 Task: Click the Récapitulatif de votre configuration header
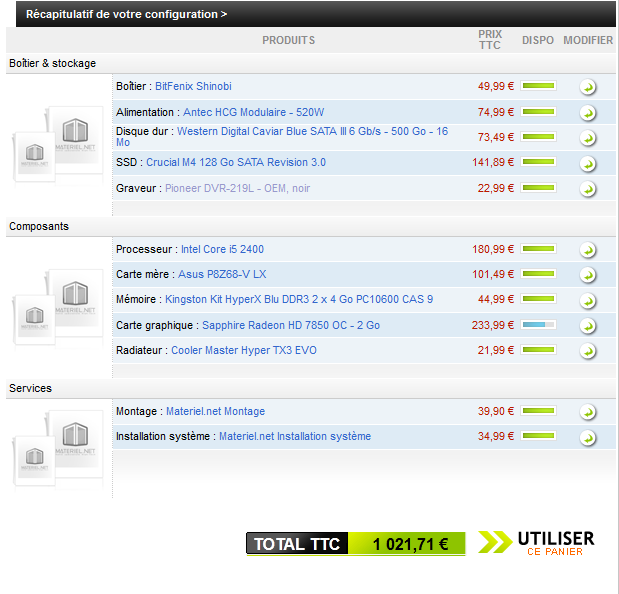126,14
